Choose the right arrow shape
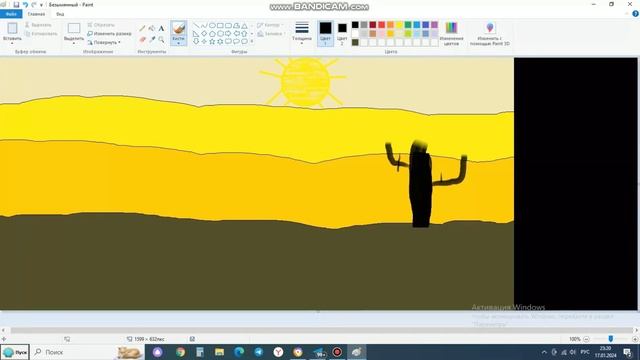Viewport: 640px width, 360px height. pyautogui.click(x=228, y=33)
